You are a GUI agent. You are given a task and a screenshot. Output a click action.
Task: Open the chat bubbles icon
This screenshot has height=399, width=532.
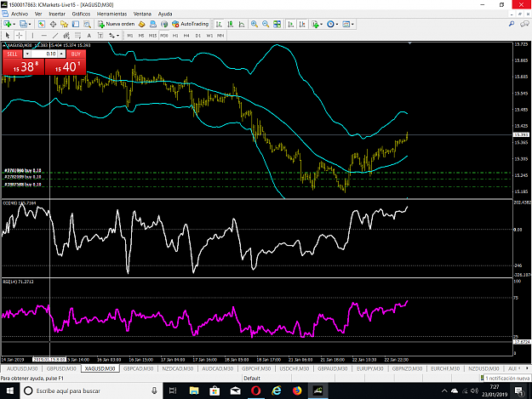(x=524, y=24)
